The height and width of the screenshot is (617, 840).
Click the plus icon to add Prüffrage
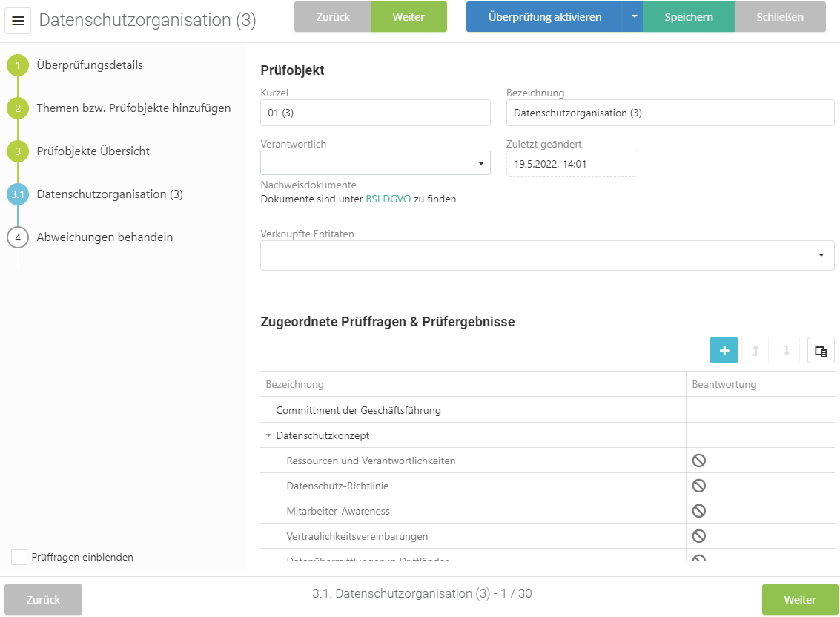tap(724, 351)
